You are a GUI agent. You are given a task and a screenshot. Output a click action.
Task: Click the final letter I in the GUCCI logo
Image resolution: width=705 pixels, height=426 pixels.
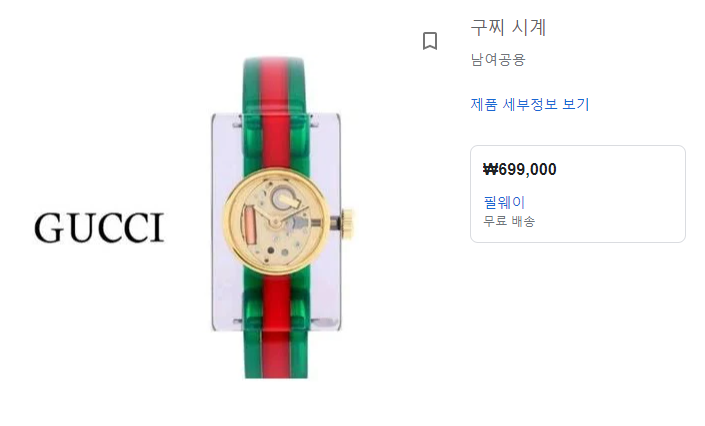(158, 228)
